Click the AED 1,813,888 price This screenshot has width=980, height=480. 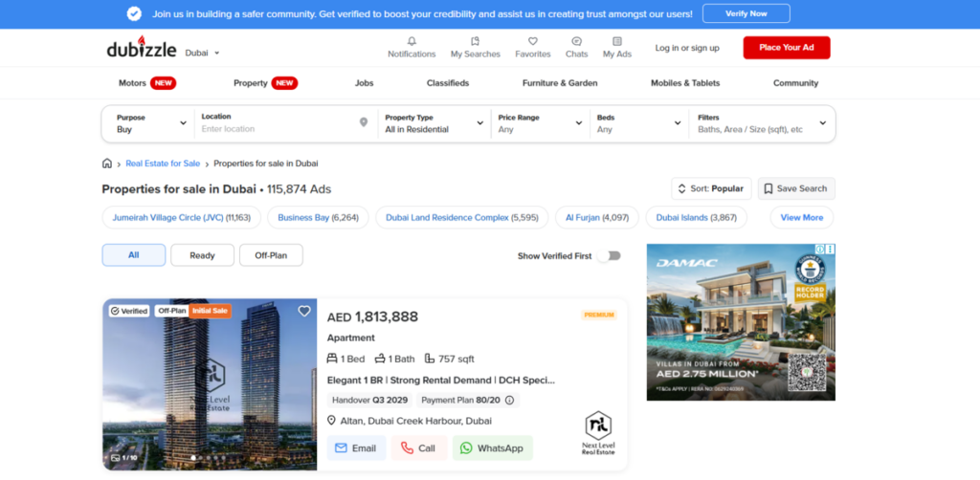tap(372, 317)
